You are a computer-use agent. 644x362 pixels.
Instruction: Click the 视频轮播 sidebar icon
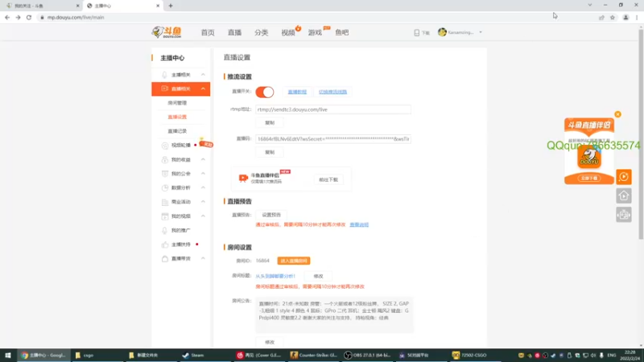[x=165, y=146]
